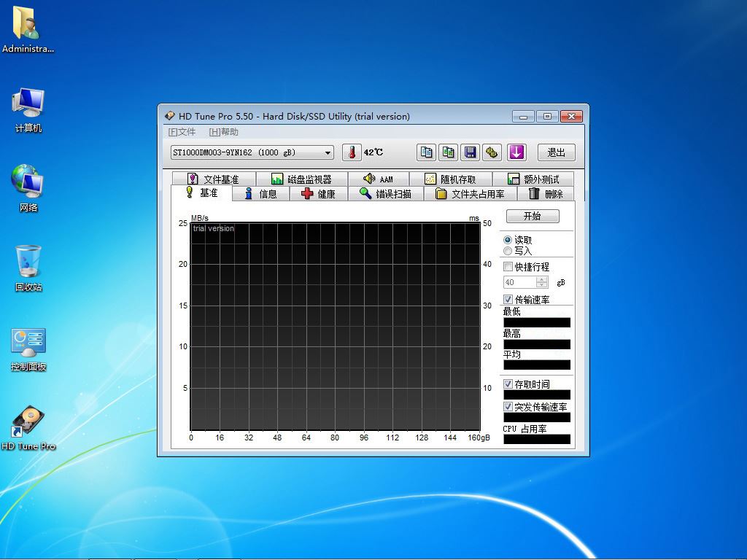Screen dimensions: 747x560
Task: Toggle the 存取时间 access time checkbox
Action: 508,384
